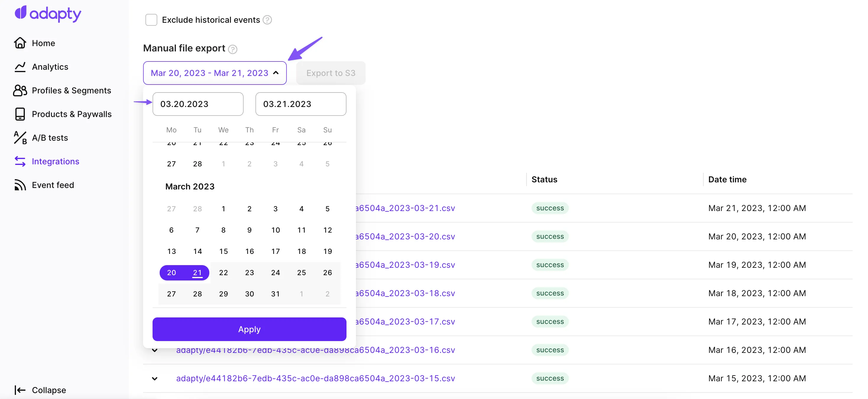Open the Event feed menu item
The image size is (868, 399).
coord(53,185)
